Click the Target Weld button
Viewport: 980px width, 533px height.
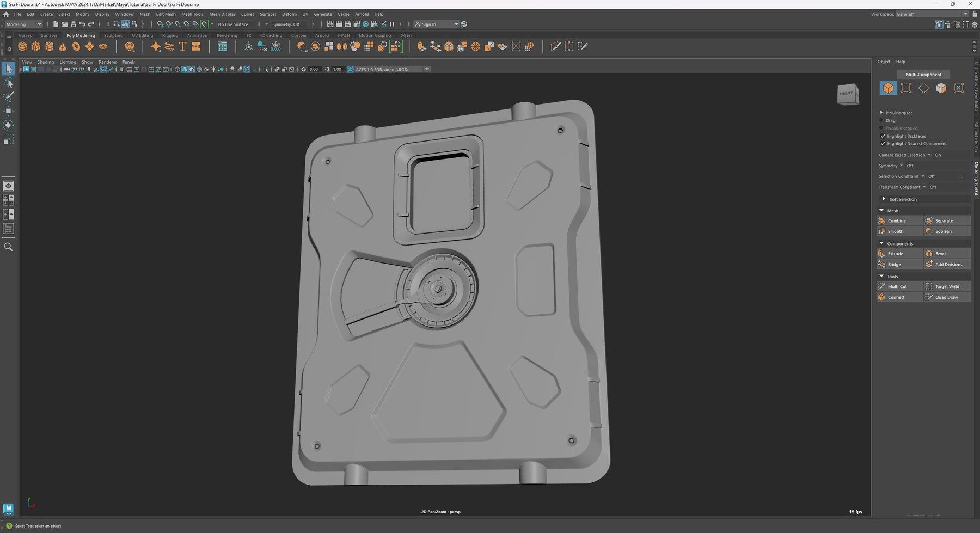[x=947, y=286]
